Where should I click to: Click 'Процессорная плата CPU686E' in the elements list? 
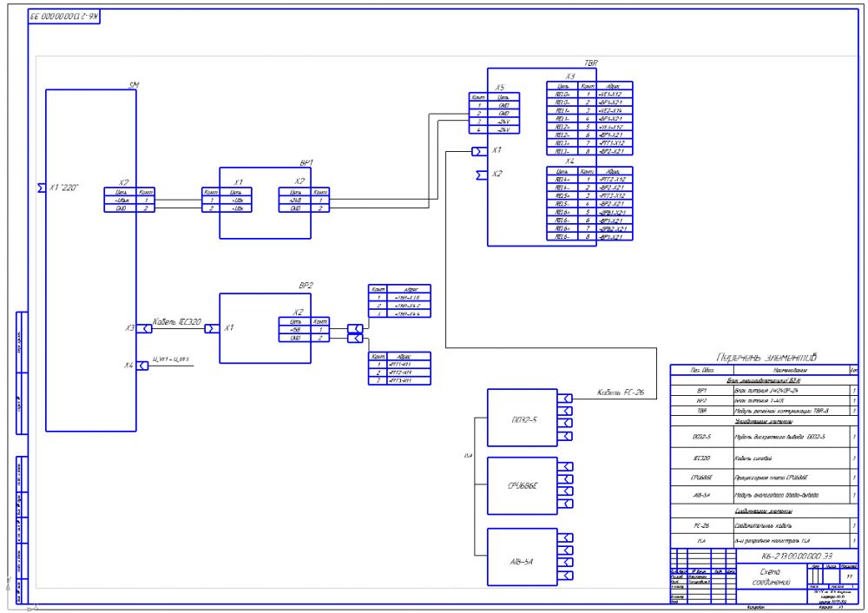click(x=771, y=478)
